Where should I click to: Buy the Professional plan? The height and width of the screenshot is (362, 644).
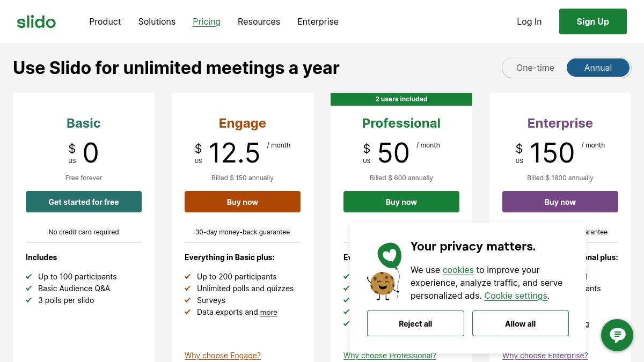click(x=401, y=202)
